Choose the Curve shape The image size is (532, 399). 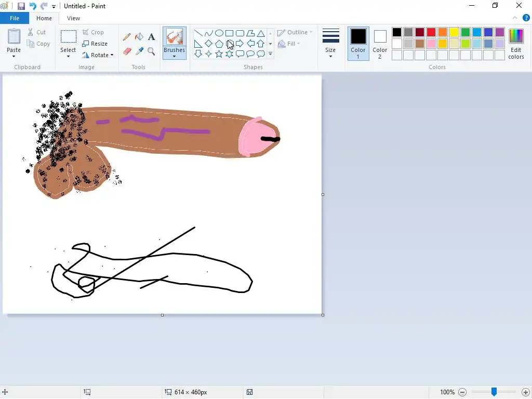pos(209,33)
